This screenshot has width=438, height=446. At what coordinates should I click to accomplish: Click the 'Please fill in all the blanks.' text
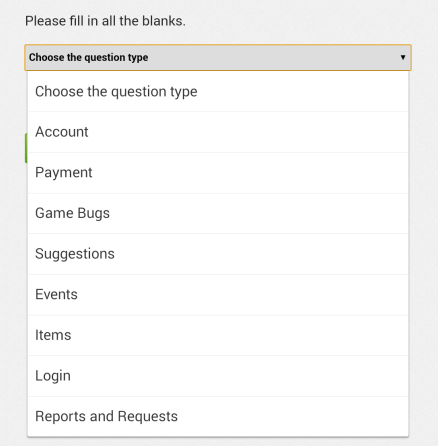pyautogui.click(x=105, y=21)
